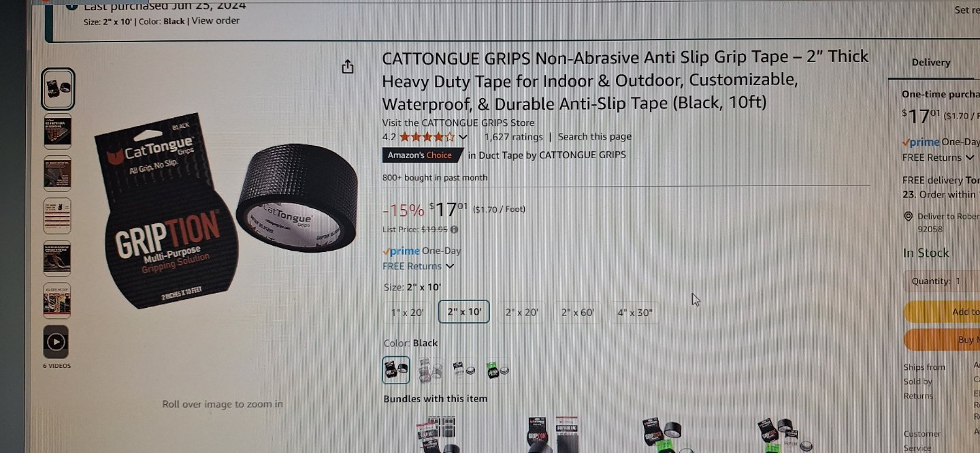
Task: Select size option 2" x 60'
Action: point(577,313)
